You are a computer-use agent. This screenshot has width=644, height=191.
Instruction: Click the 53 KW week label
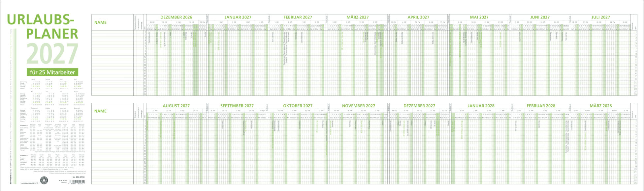pyautogui.click(x=202, y=22)
